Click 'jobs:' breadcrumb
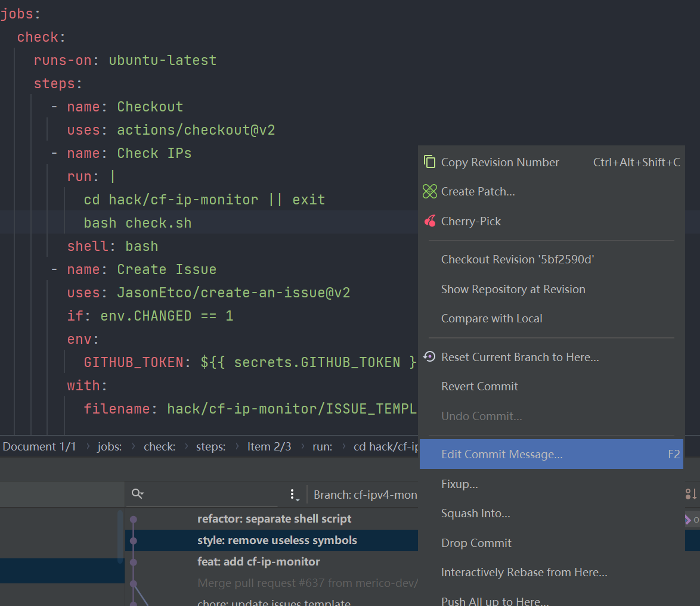Screen dimensions: 700x606 tap(110, 447)
